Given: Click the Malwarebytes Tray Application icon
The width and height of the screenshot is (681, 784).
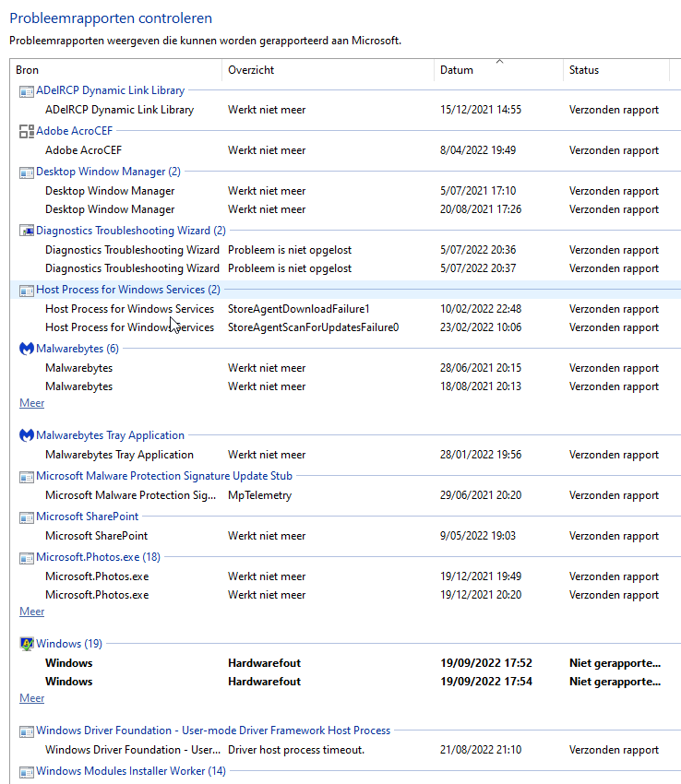Looking at the screenshot, I should pyautogui.click(x=26, y=435).
